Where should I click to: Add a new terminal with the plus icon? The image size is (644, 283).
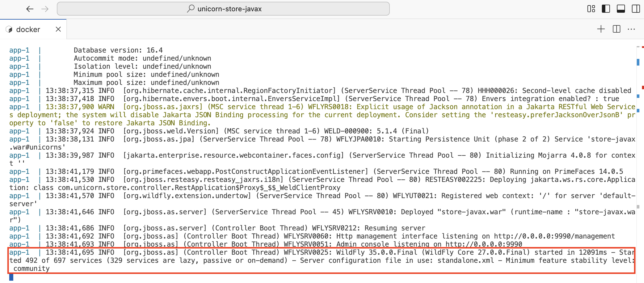point(601,29)
